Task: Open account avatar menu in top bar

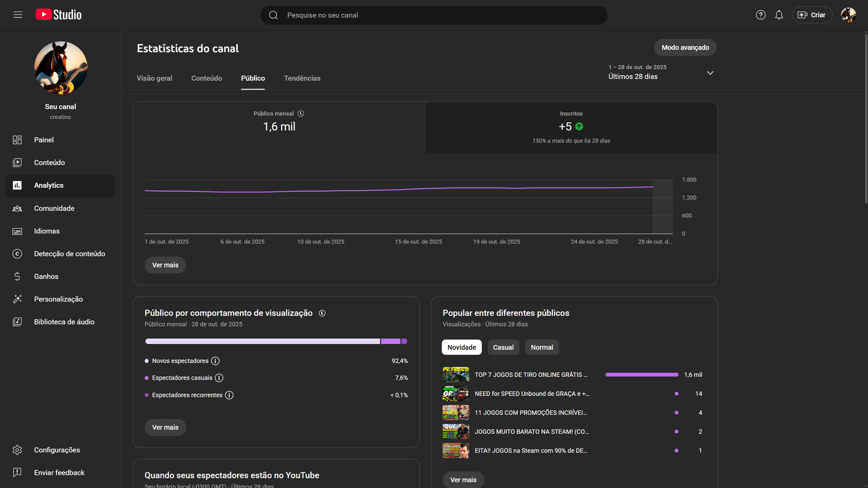Action: [848, 15]
